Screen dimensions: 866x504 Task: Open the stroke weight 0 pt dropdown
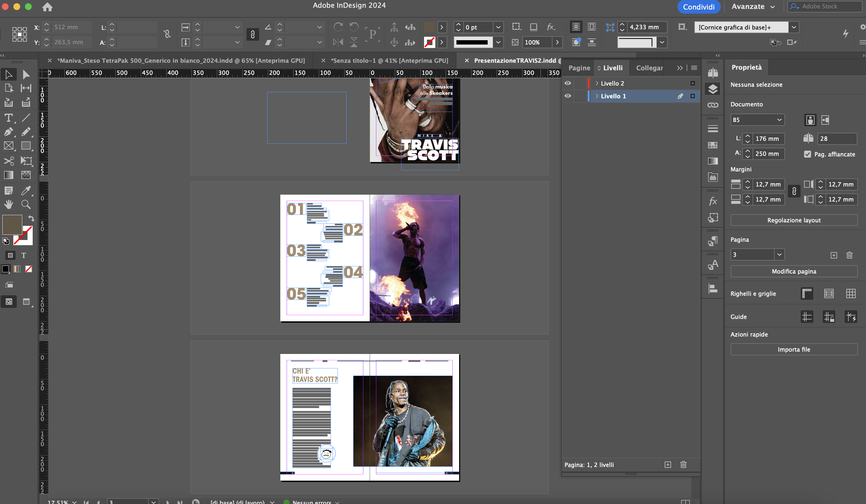click(498, 27)
